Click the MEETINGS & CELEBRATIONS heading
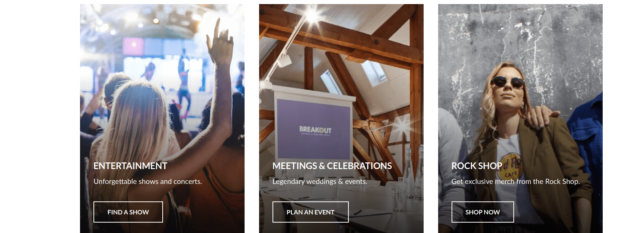The width and height of the screenshot is (644, 233). [332, 166]
